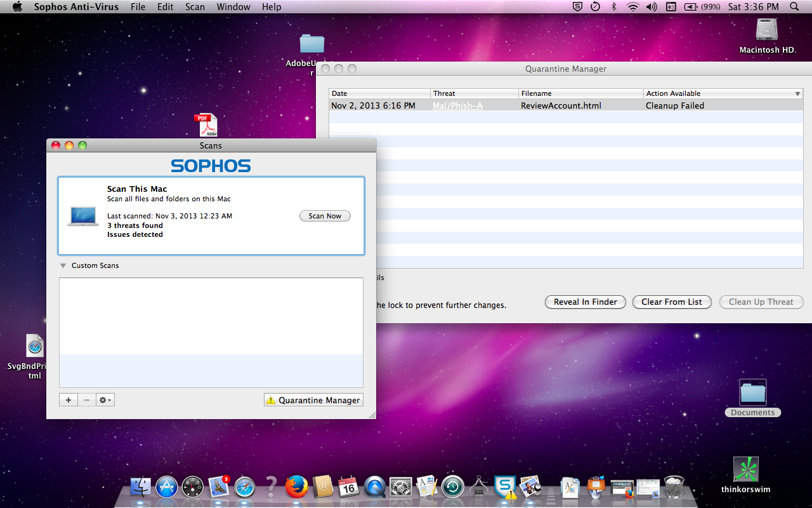Screen dimensions: 812x508
Task: Open System Profiler calipers Dock icon
Action: (479, 487)
